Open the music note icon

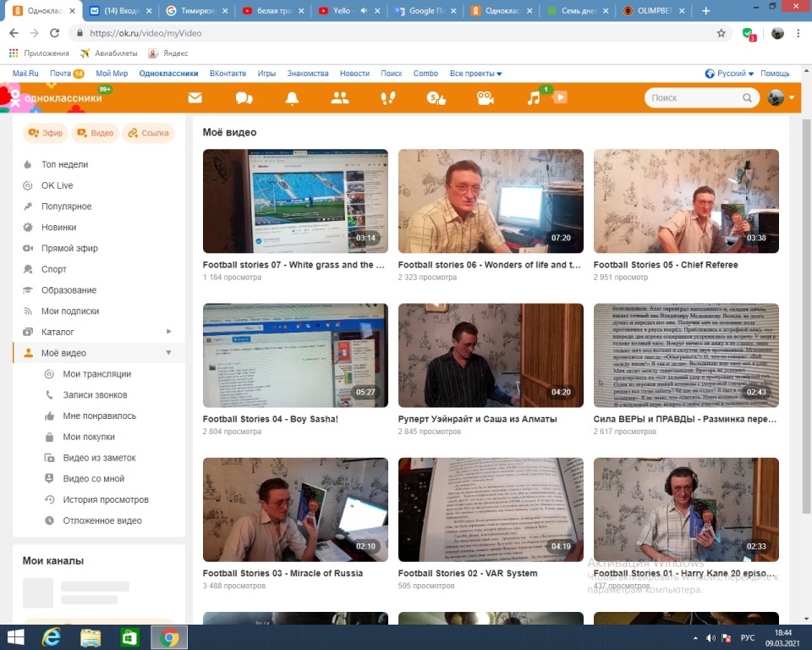click(x=534, y=97)
